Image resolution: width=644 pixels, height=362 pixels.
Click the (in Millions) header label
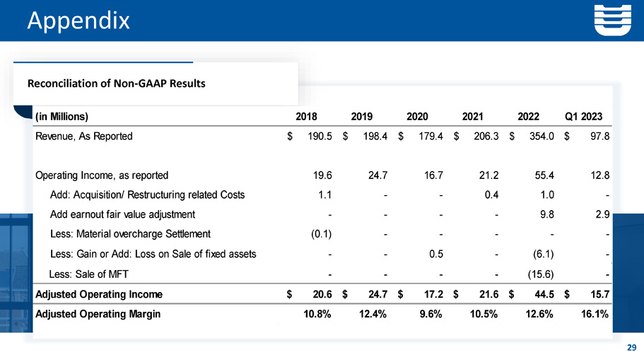pyautogui.click(x=62, y=117)
